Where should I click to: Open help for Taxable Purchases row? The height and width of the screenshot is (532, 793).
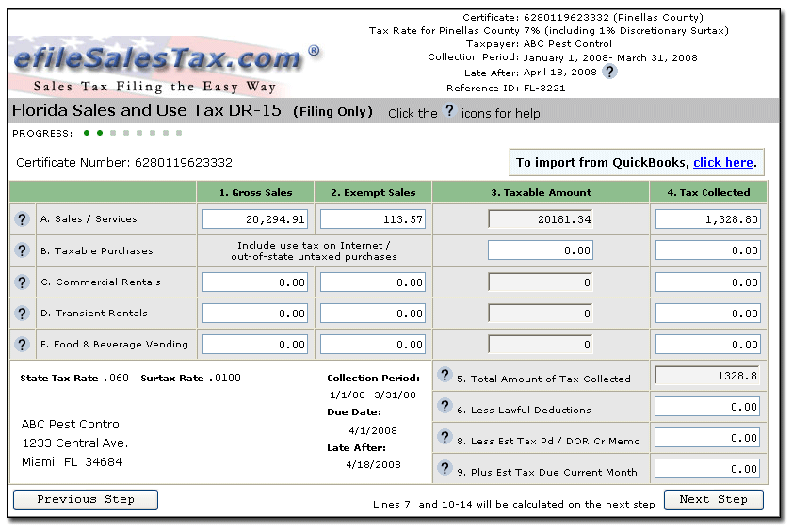pyautogui.click(x=22, y=250)
